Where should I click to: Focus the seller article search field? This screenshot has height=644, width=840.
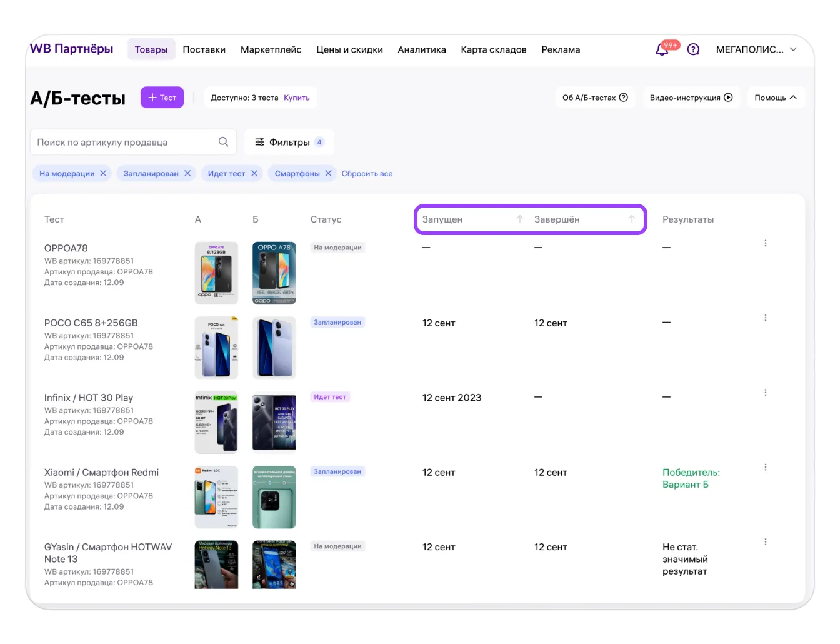click(125, 143)
